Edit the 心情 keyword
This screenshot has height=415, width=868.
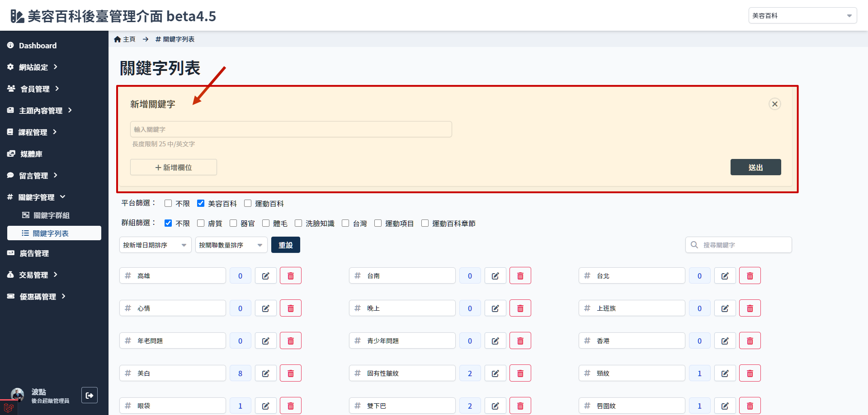[x=266, y=308]
